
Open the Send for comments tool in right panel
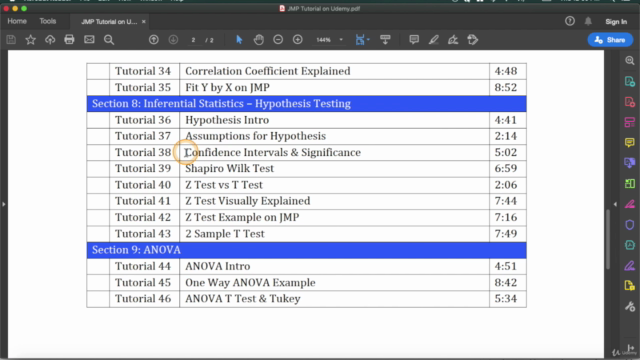click(x=630, y=163)
